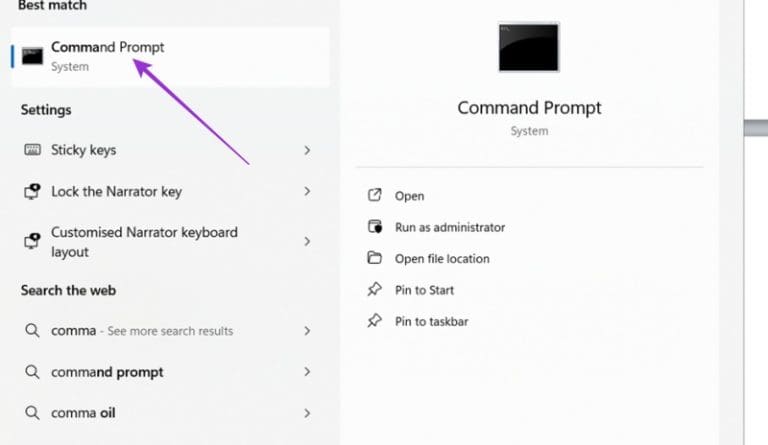Click the Pin to Start pin icon
This screenshot has width=768, height=445.
375,290
